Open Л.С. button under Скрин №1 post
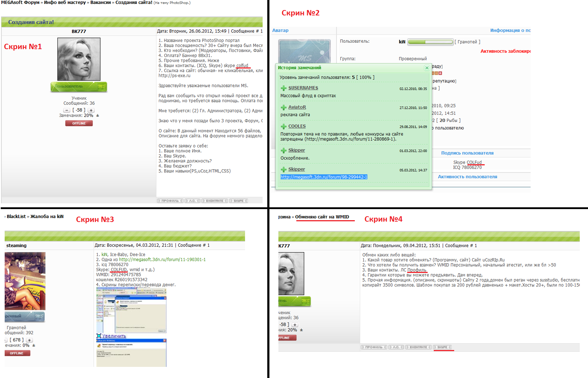Screen dimensions: 588x378 pyautogui.click(x=192, y=201)
